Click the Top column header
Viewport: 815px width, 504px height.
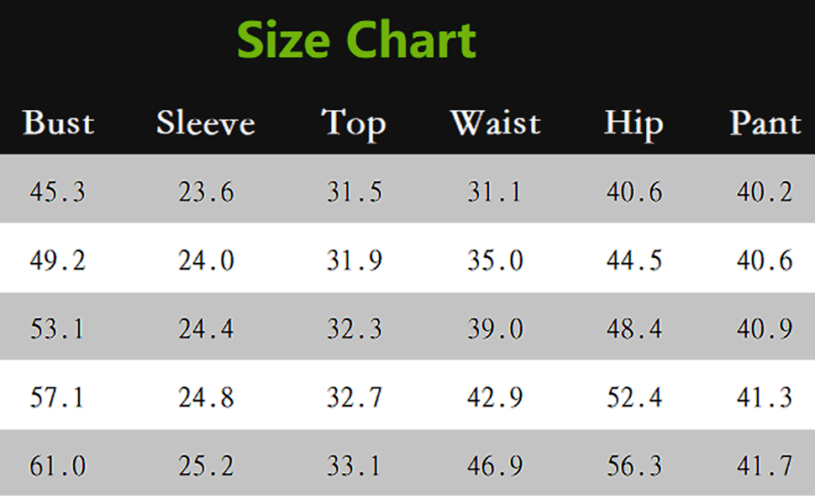point(354,124)
